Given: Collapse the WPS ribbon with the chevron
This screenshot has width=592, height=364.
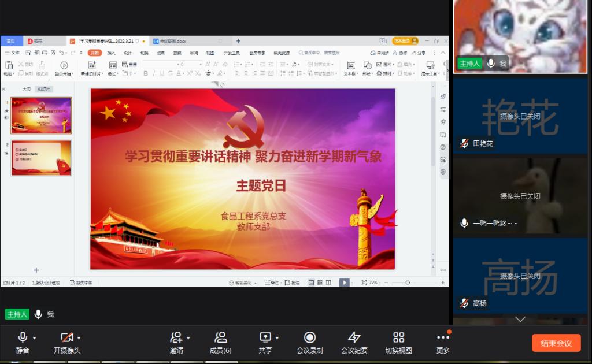Looking at the screenshot, I should (443, 53).
